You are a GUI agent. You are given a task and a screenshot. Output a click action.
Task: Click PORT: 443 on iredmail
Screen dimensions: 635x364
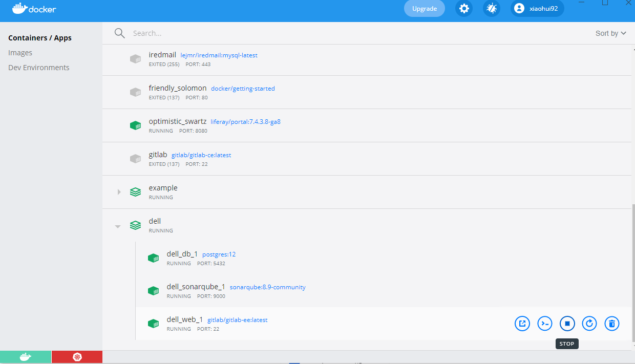pos(198,65)
